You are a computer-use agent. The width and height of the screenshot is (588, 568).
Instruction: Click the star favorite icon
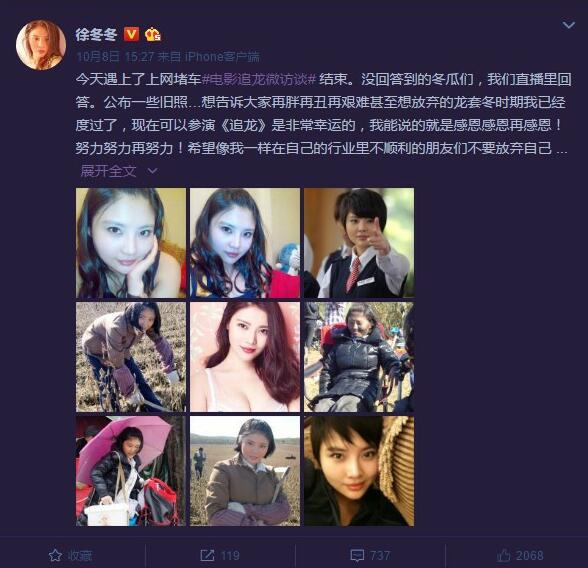click(x=55, y=555)
